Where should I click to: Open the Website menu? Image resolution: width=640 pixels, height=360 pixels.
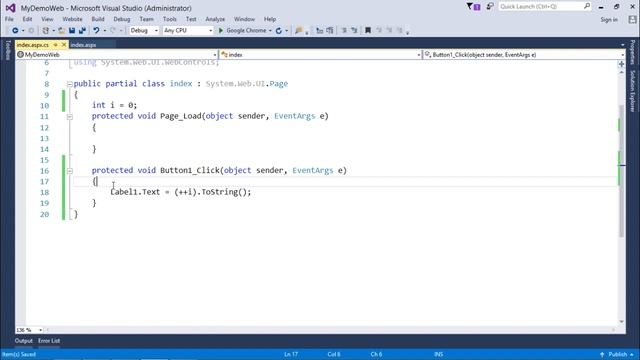(x=72, y=19)
